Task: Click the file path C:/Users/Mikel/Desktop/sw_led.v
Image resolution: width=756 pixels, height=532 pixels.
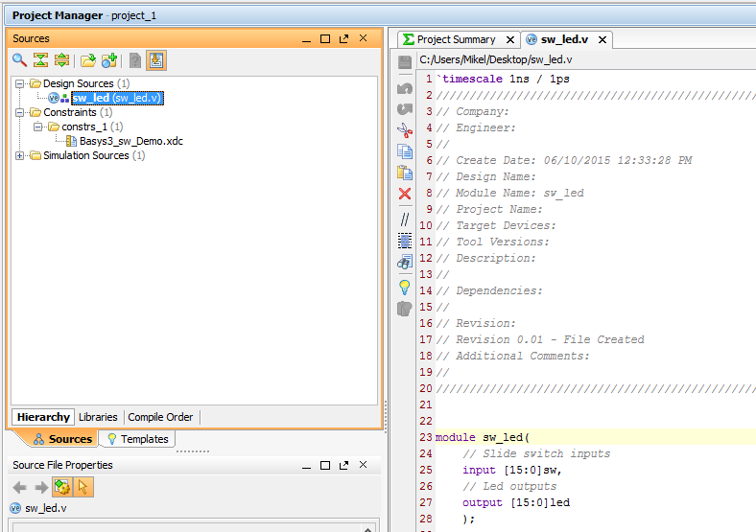Action: point(496,59)
